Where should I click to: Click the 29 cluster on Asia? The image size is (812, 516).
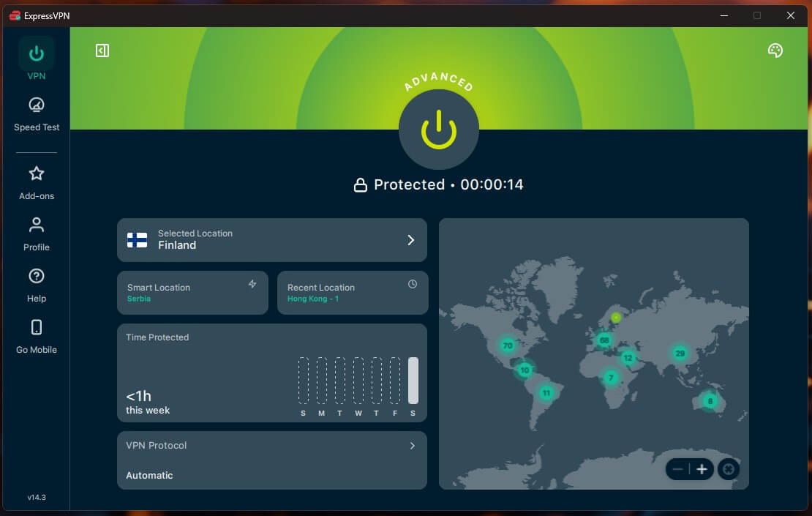click(x=680, y=354)
